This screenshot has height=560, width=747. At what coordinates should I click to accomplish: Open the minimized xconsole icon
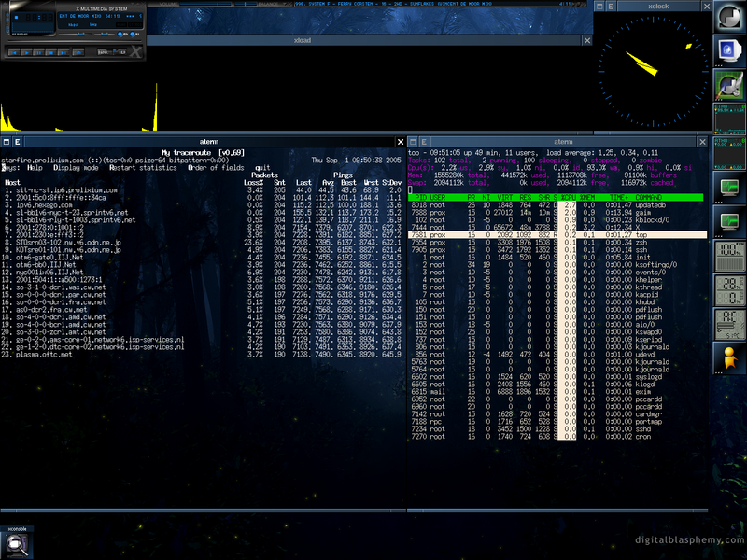[17, 543]
